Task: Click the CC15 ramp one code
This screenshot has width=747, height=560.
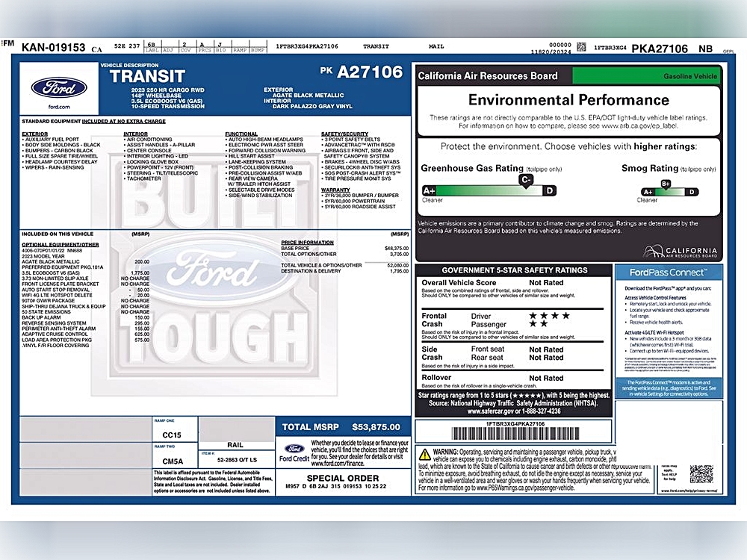Action: coord(172,435)
